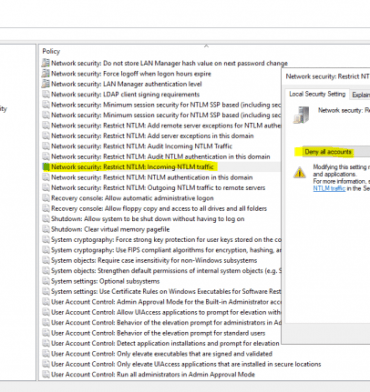The image size is (370, 392).
Task: Select System objects: Require case insensitivity for non-Windows subsystems
Action: (154, 260)
